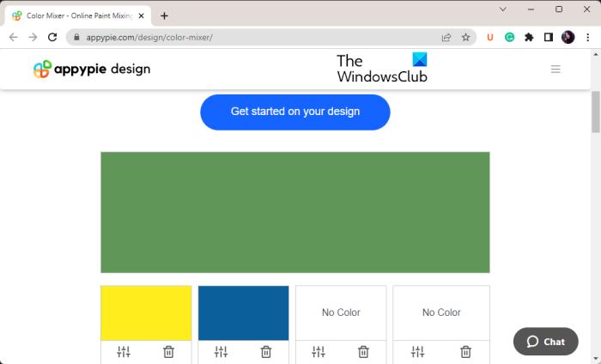
Task: Select the Color Mixer browser tab
Action: [x=73, y=15]
